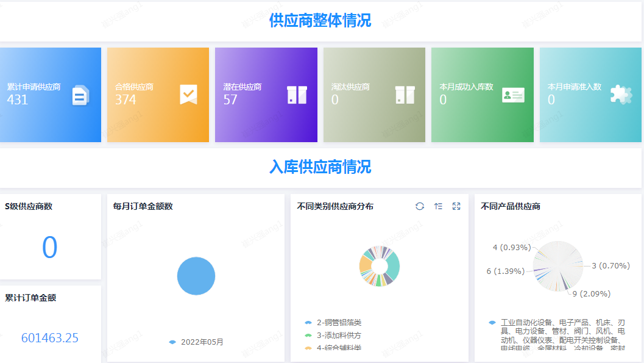Toggle the 工业自动化设备 legend entry

point(557,336)
